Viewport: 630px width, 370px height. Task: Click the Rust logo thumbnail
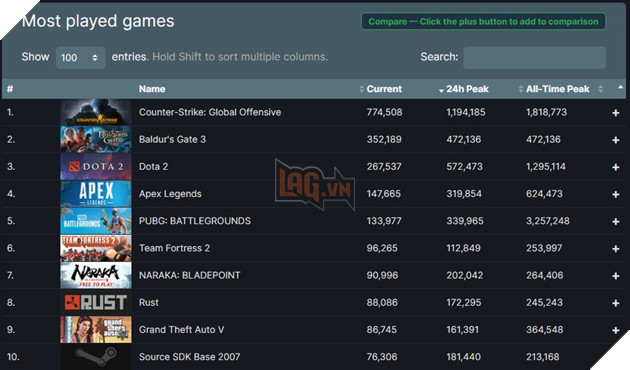(x=96, y=303)
